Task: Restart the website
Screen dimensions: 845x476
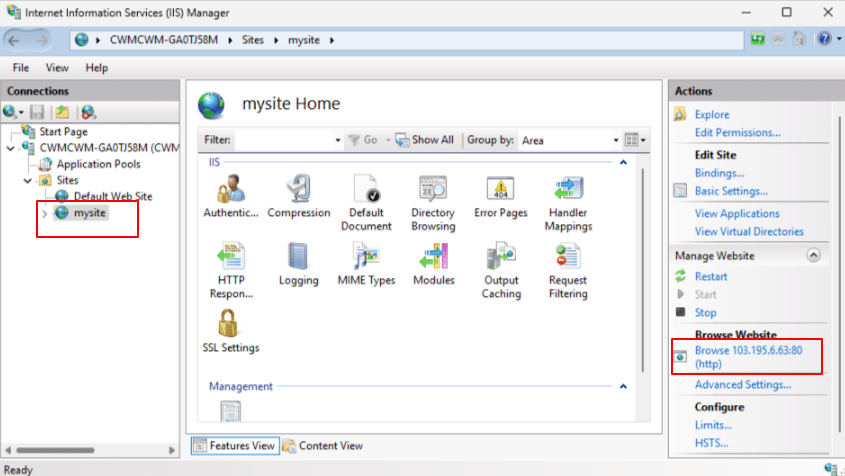Action: click(711, 277)
